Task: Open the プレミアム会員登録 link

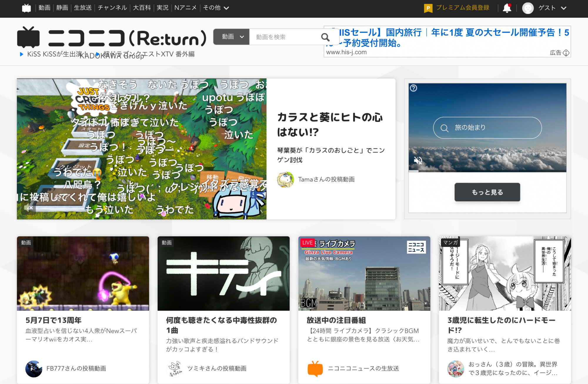Action: (462, 8)
